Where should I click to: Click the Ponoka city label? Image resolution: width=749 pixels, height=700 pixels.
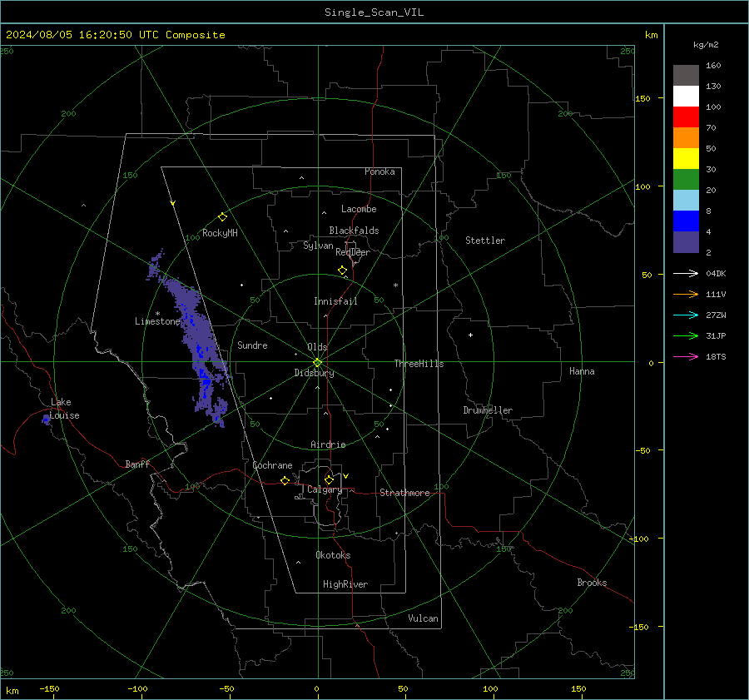[x=379, y=171]
